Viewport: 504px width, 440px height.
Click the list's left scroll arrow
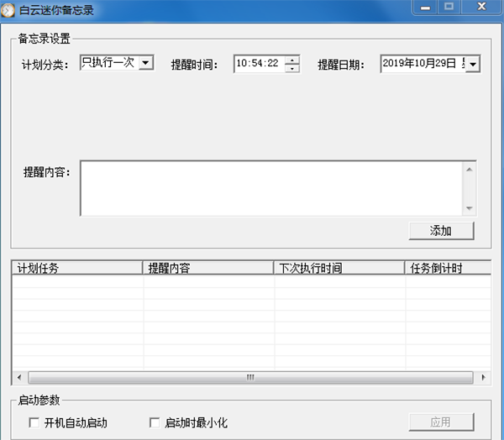[19, 377]
